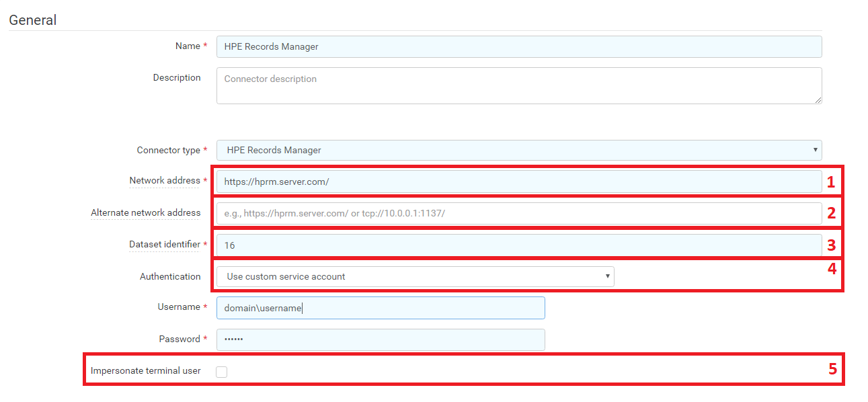Click the Name input field
The image size is (868, 402).
pyautogui.click(x=518, y=46)
